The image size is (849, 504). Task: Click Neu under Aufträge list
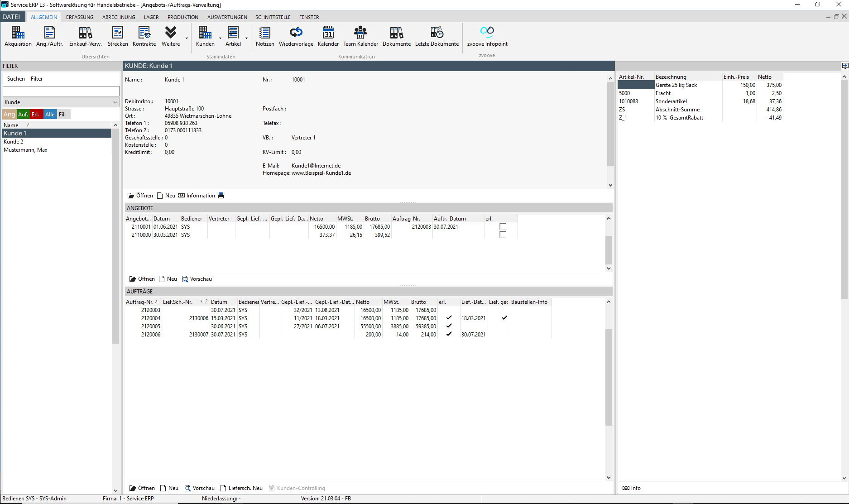pyautogui.click(x=169, y=488)
